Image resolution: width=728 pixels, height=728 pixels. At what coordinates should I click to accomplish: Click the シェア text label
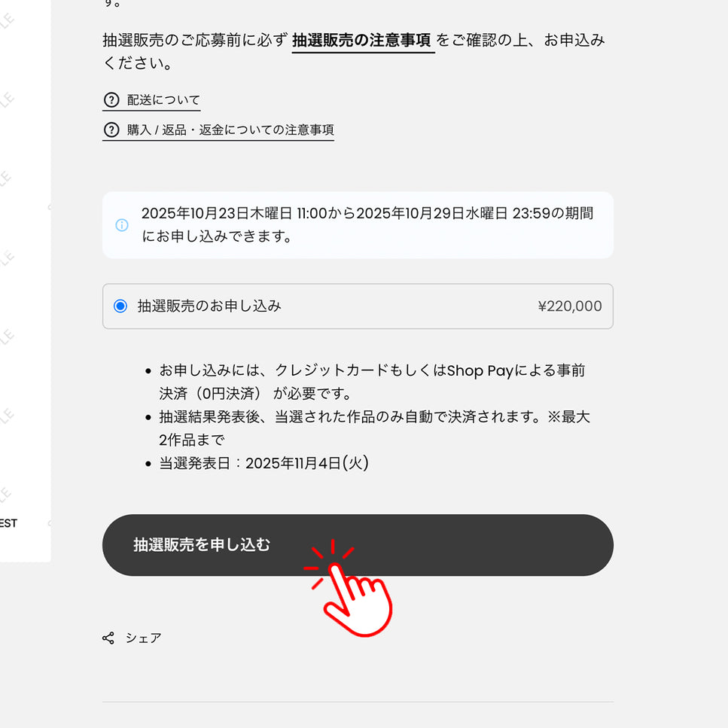click(144, 638)
